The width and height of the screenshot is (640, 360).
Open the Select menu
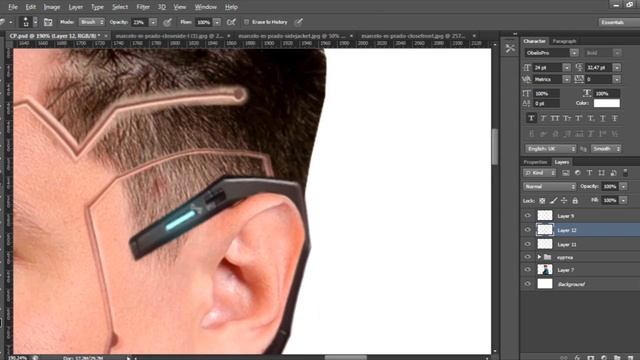120,7
